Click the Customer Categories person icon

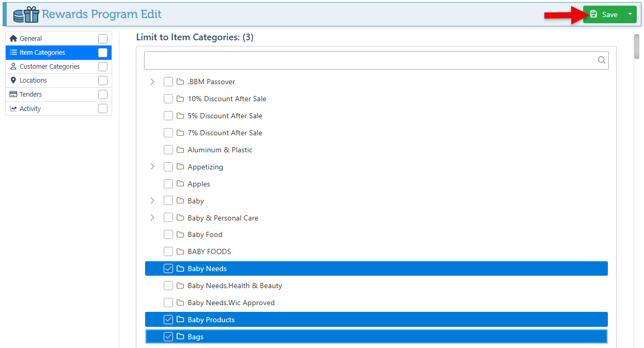tap(13, 66)
